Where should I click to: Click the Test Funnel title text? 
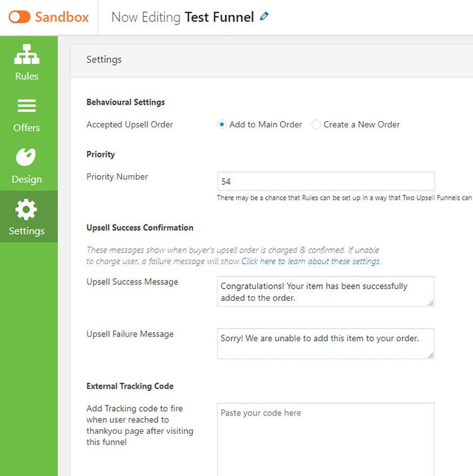click(x=219, y=17)
